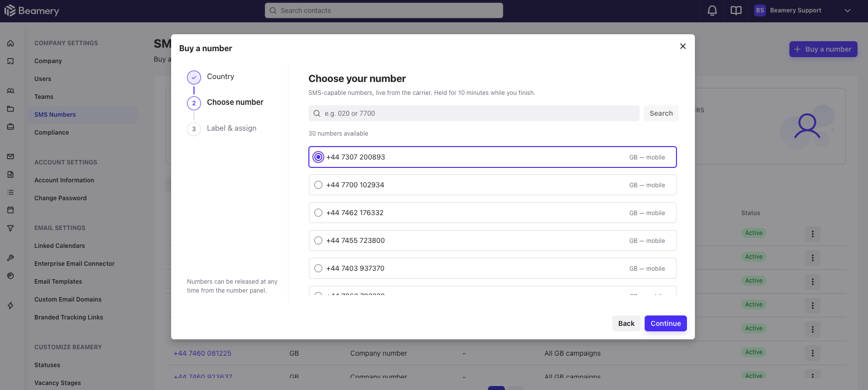The height and width of the screenshot is (390, 868).
Task: Focus the Search contacts field
Action: [x=384, y=10]
